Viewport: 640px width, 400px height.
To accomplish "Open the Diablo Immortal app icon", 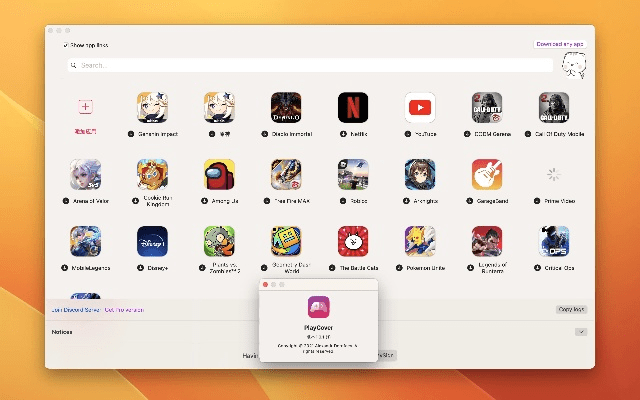I will 286,107.
